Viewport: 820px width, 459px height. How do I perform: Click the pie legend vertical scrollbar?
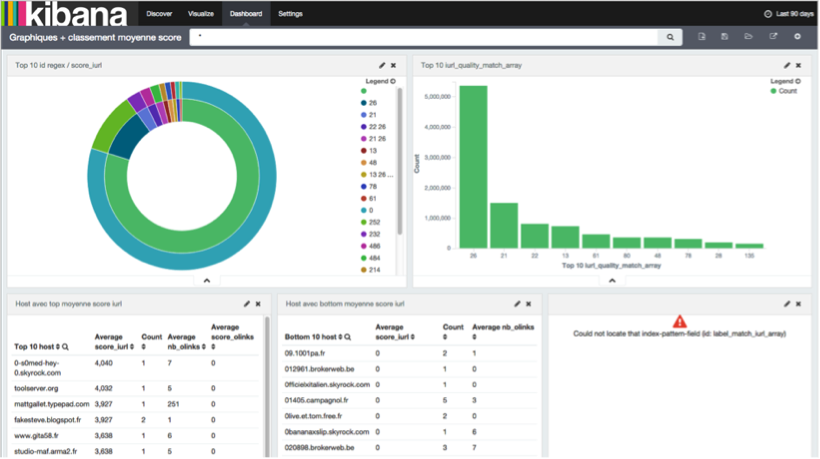click(400, 161)
